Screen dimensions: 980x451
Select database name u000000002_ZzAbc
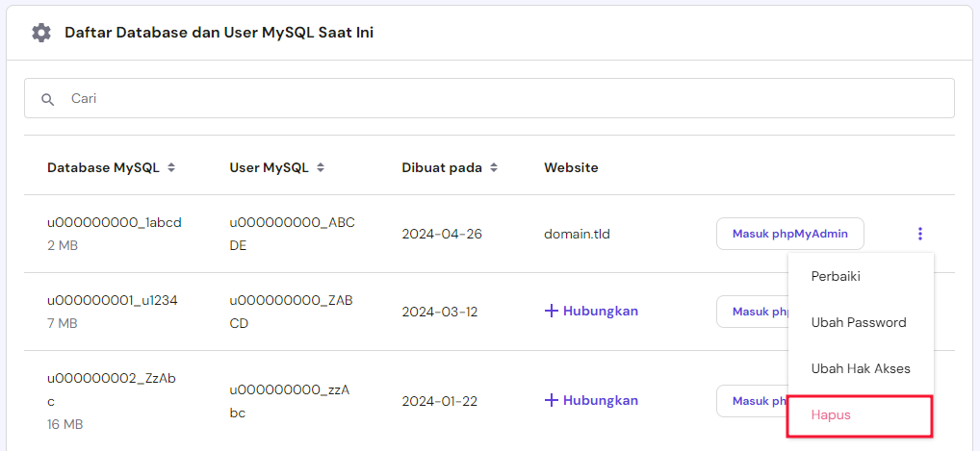pos(112,389)
